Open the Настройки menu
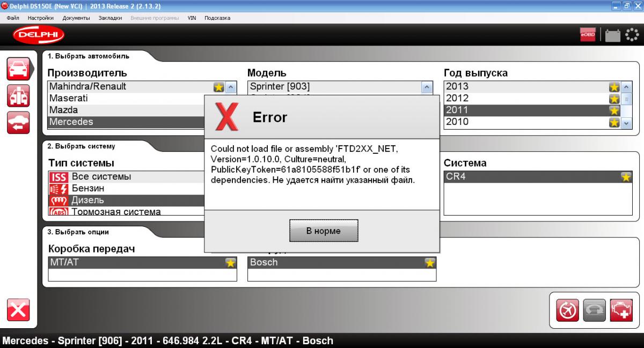The width and height of the screenshot is (644, 348). (x=41, y=18)
